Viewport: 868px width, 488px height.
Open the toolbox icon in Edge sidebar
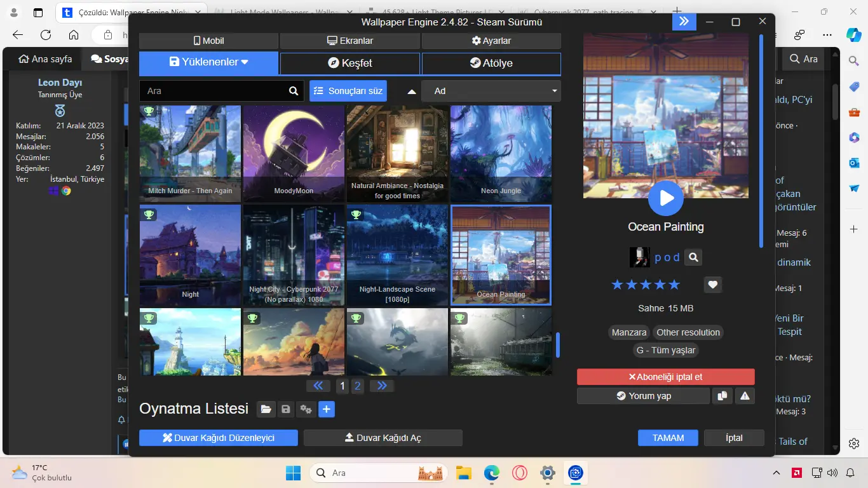click(854, 112)
